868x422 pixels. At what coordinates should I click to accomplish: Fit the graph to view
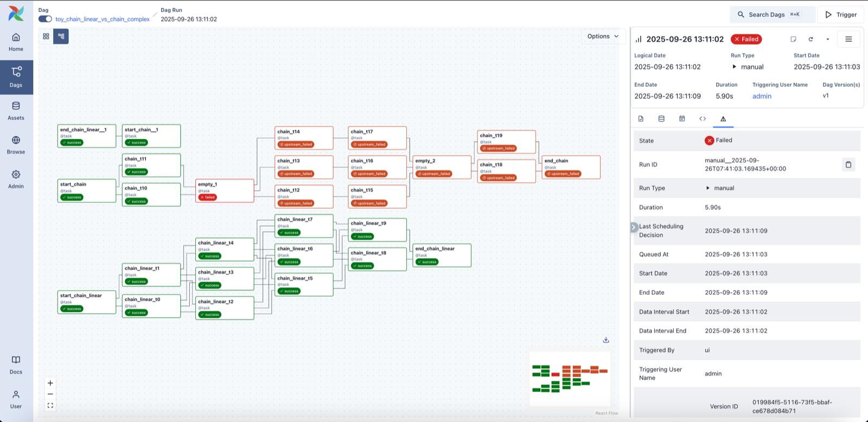[50, 406]
